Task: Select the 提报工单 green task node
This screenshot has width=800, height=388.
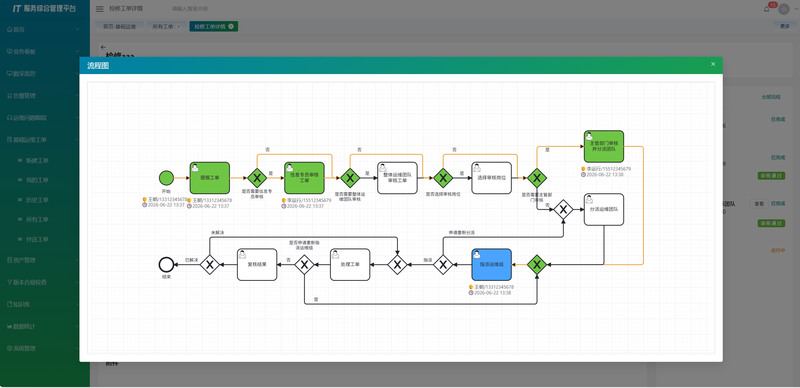Action: pos(210,178)
